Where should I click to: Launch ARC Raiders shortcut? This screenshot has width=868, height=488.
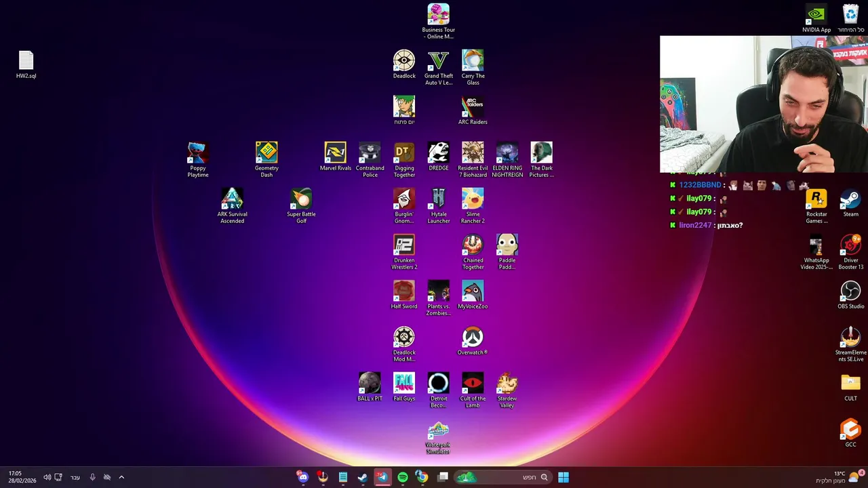[x=473, y=110]
